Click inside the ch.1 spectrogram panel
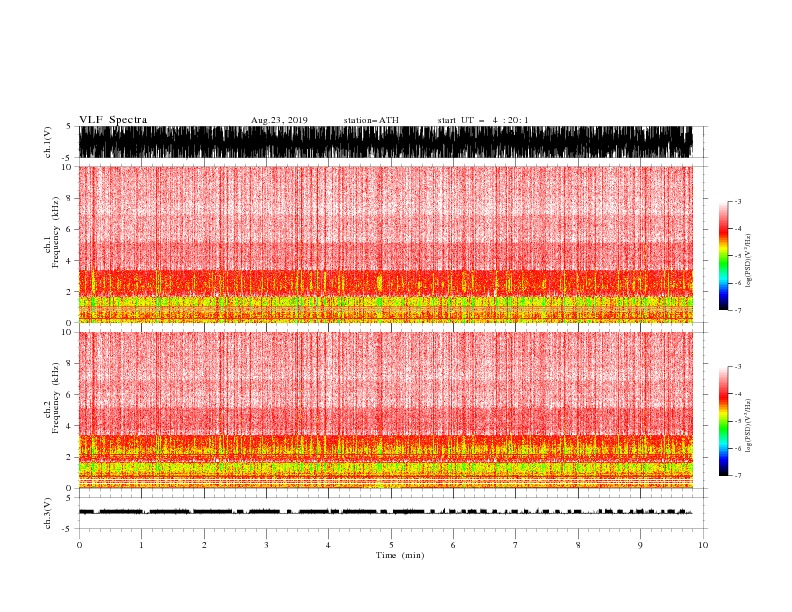The image size is (792, 612). pos(385,244)
